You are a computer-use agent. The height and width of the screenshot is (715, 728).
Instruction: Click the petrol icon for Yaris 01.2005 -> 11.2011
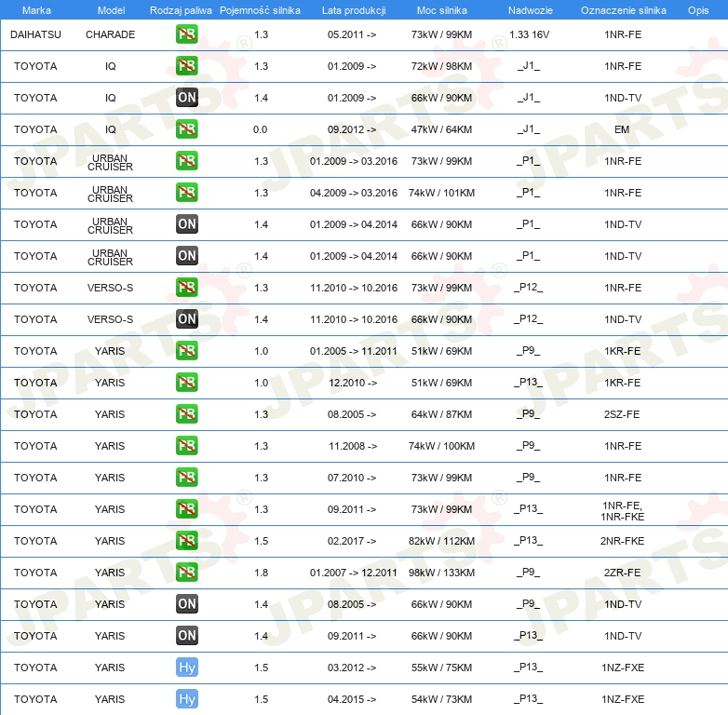[186, 351]
